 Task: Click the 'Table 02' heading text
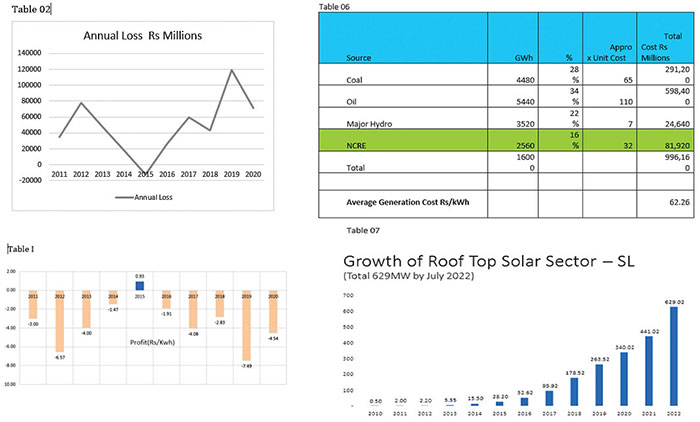point(31,9)
